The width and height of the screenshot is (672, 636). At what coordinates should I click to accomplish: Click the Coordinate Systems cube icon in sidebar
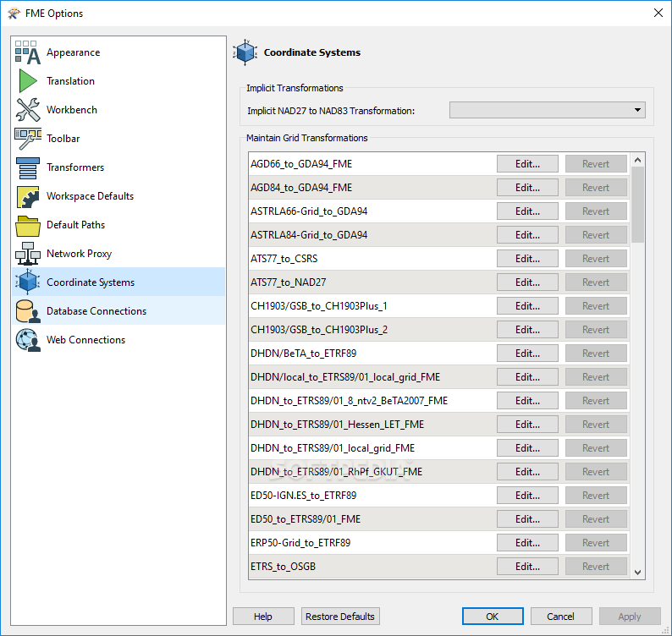tap(28, 282)
